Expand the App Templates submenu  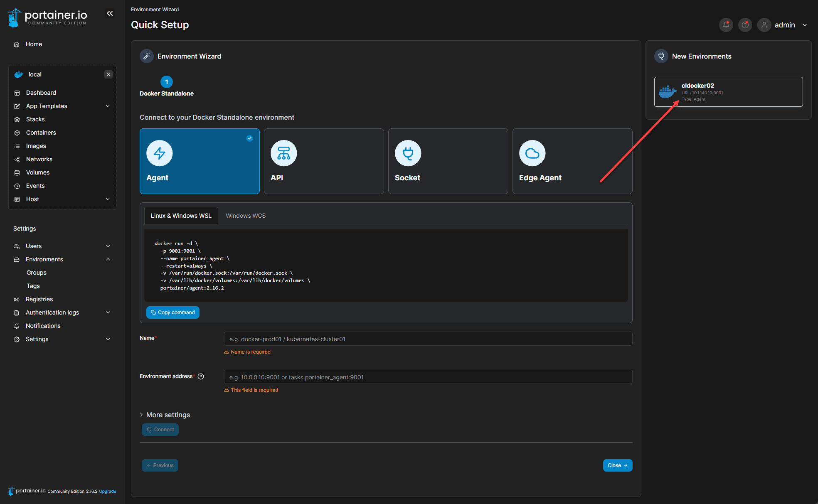click(x=108, y=106)
